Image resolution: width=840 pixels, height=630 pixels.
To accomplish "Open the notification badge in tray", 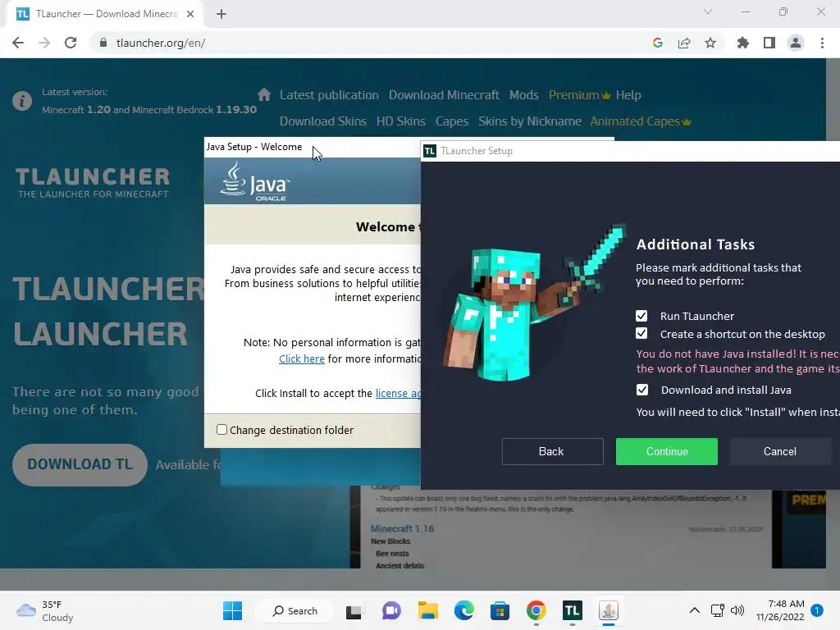I will (817, 610).
